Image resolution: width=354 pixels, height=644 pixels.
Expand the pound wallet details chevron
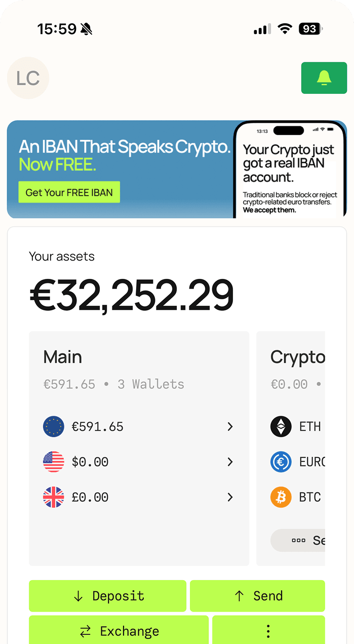click(230, 497)
